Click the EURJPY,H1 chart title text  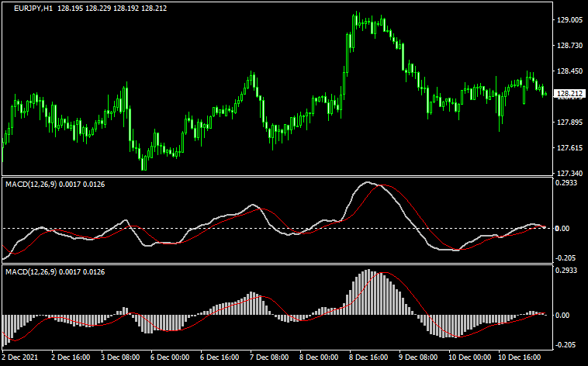point(33,9)
